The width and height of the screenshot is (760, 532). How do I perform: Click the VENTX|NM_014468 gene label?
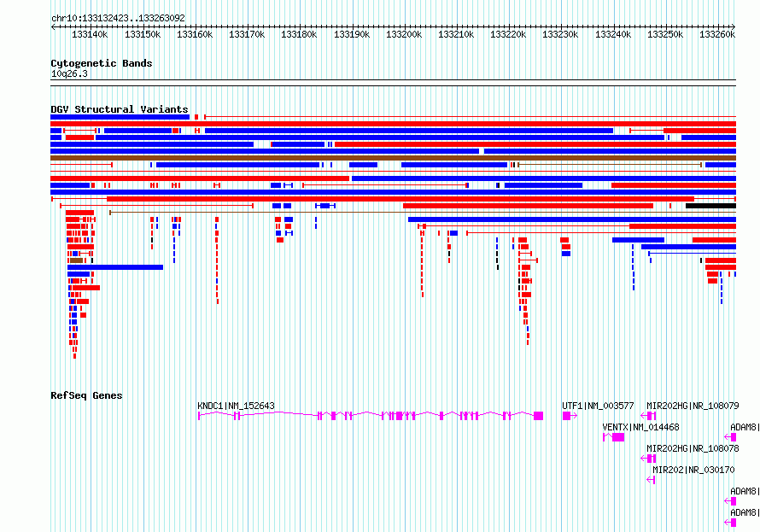coord(640,427)
